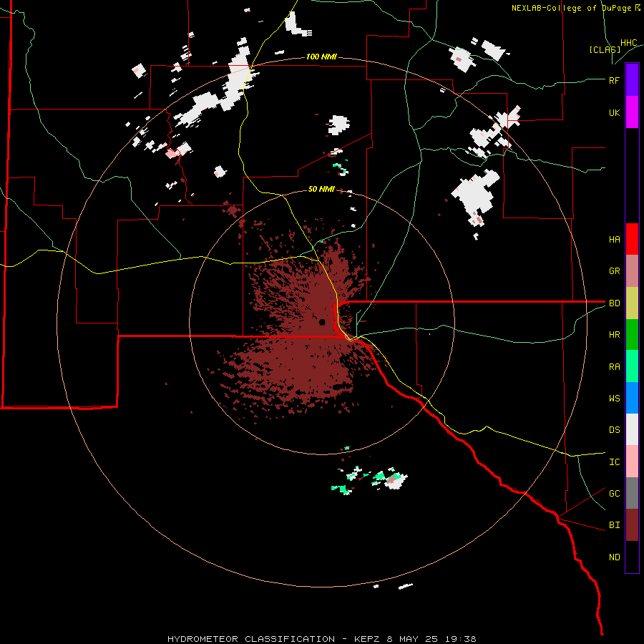
Task: Click the WS legend label
Action: [614, 398]
